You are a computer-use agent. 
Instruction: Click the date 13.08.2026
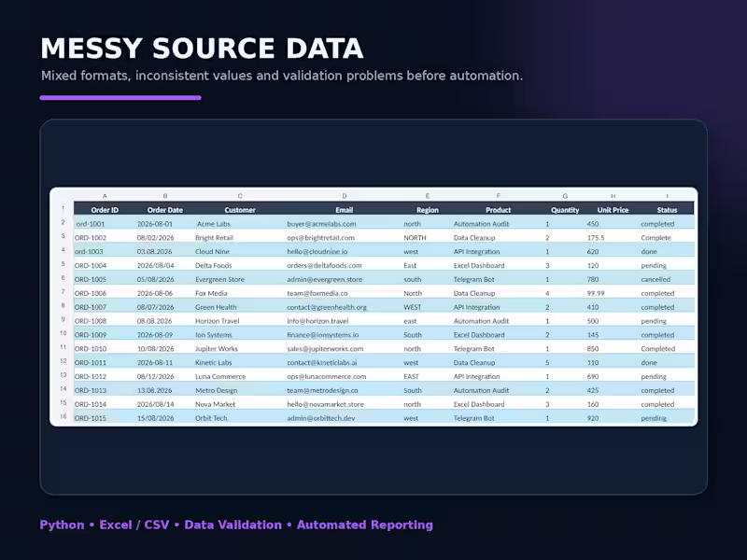click(x=154, y=390)
